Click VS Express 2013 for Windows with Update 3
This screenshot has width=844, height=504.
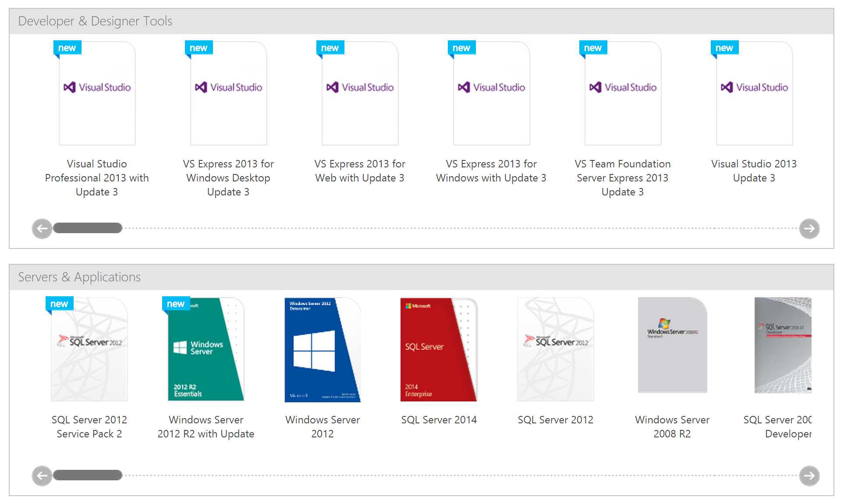point(491,170)
